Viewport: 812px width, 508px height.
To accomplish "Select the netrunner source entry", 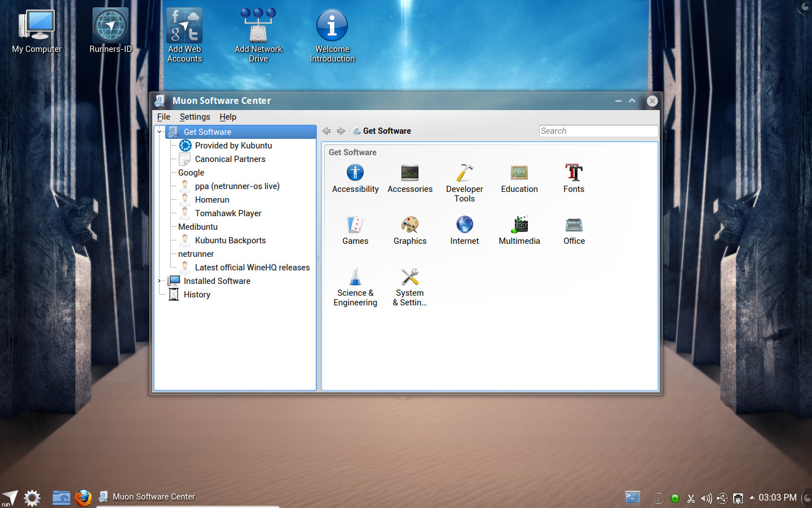I will click(x=196, y=253).
